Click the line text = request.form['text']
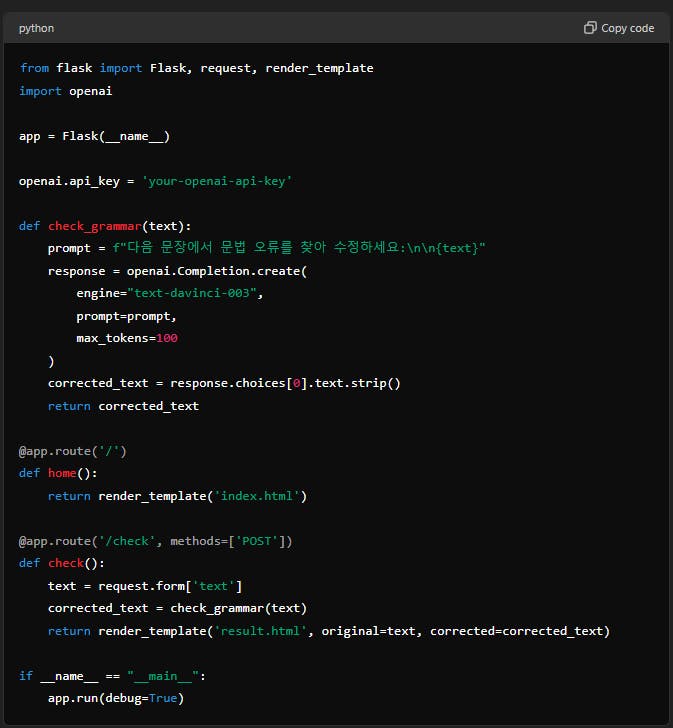 (x=145, y=586)
